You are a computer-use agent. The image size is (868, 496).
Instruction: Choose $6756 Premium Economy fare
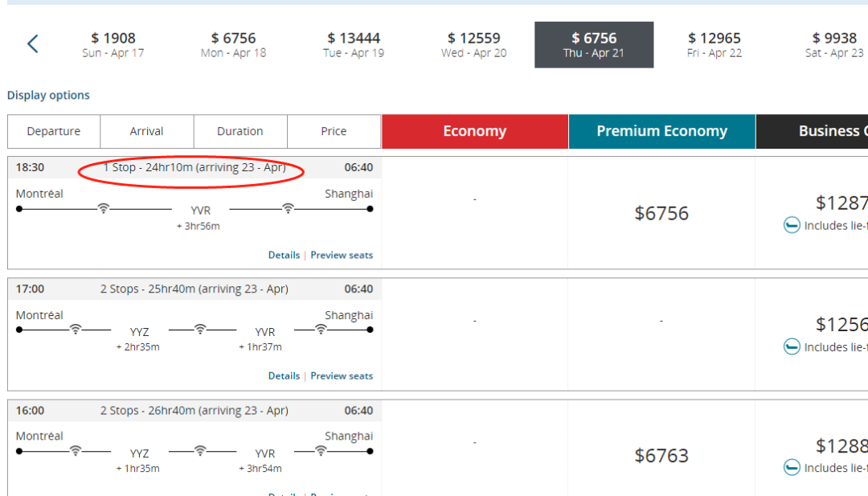(661, 213)
